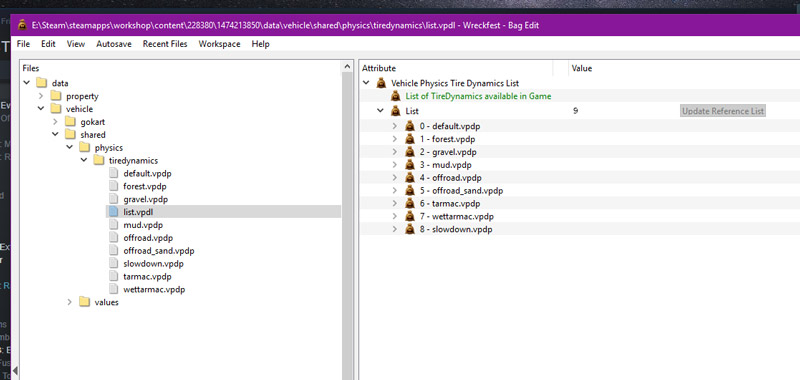Click bag icon for 5 - offroad_sand.vpdp
800x380 pixels.
[410, 191]
